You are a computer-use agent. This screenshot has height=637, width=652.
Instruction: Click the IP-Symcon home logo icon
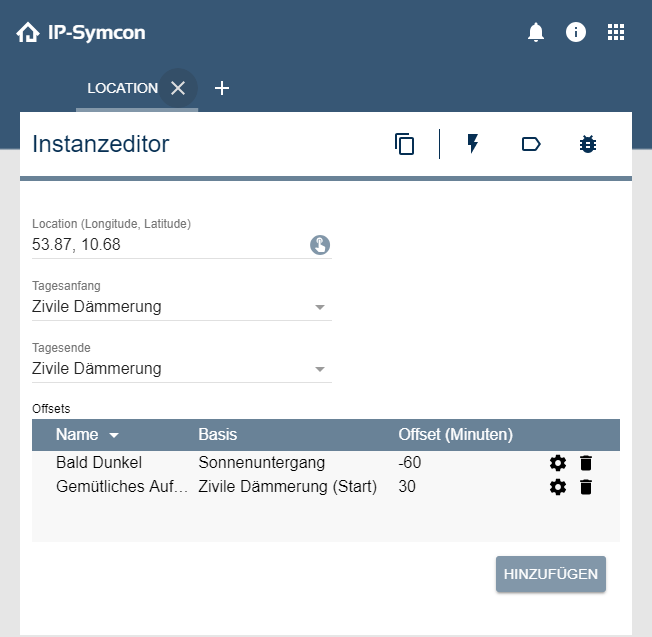(28, 33)
